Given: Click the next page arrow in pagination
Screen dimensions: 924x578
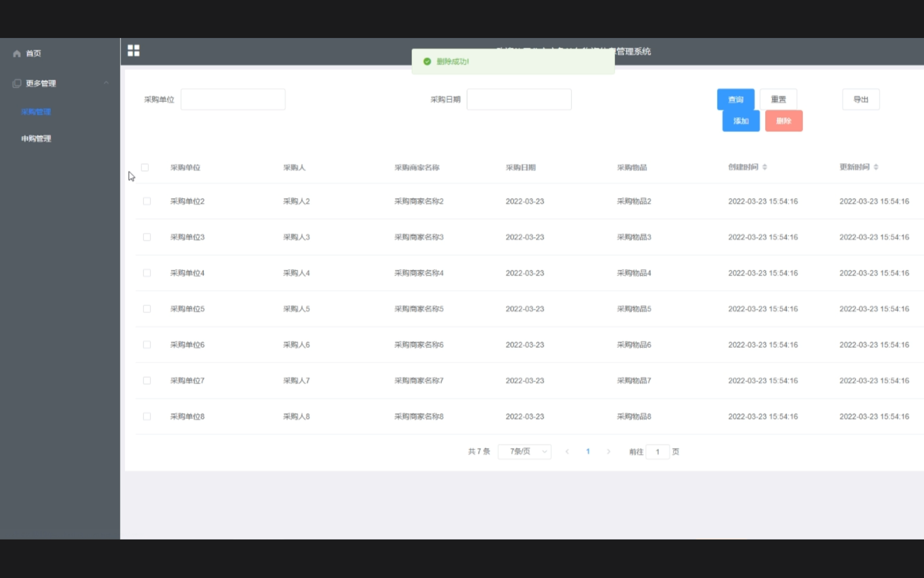Looking at the screenshot, I should pyautogui.click(x=609, y=451).
